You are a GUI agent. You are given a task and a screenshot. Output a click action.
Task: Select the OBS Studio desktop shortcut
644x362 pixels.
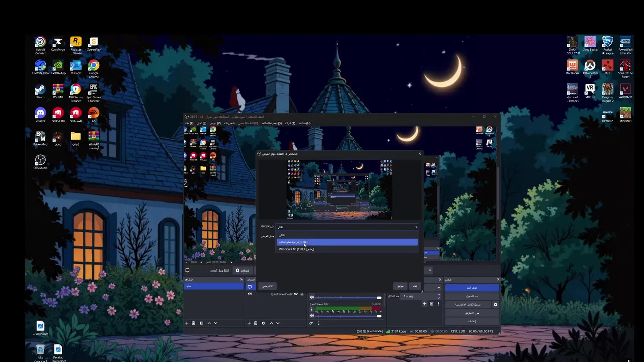(40, 162)
